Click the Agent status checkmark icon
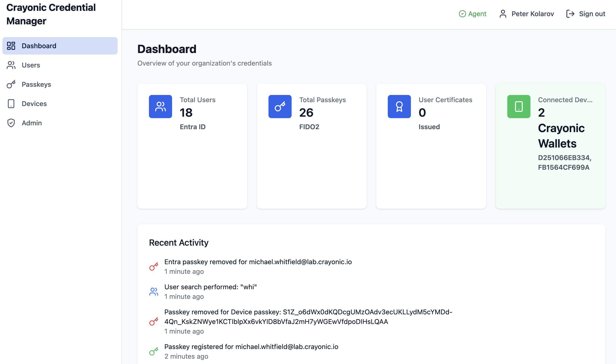Screen dimensions: 616x364 462,14
